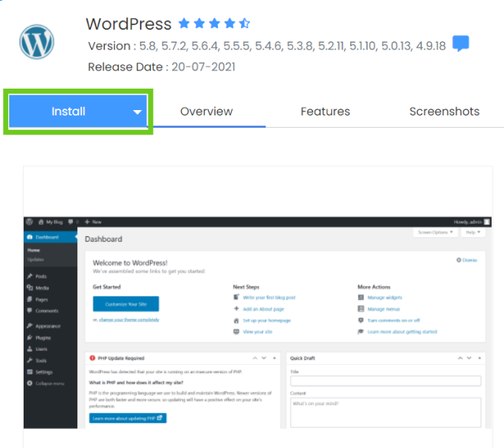Open the Screen Options dropdown
Image resolution: width=504 pixels, height=448 pixels.
point(436,232)
